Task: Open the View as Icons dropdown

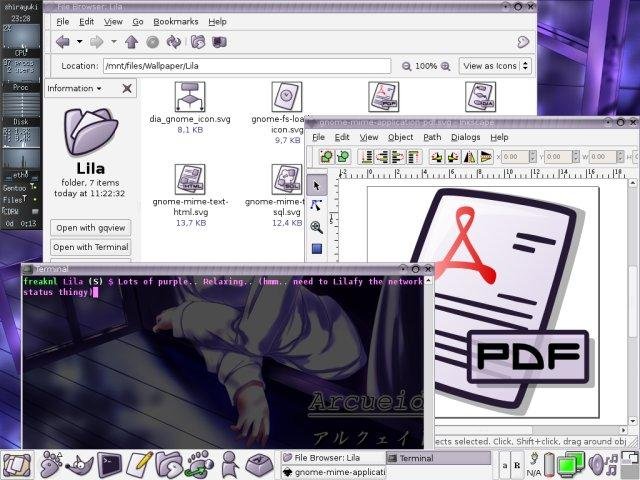Action: 495,66
